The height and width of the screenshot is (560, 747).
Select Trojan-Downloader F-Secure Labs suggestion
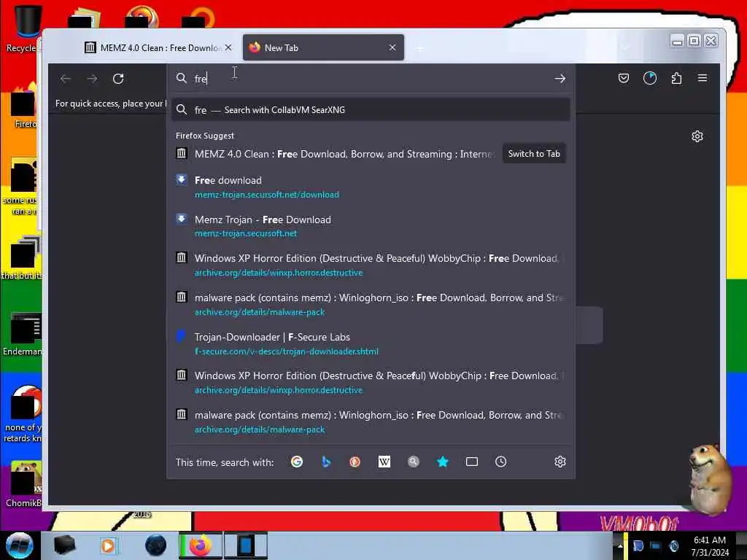371,343
